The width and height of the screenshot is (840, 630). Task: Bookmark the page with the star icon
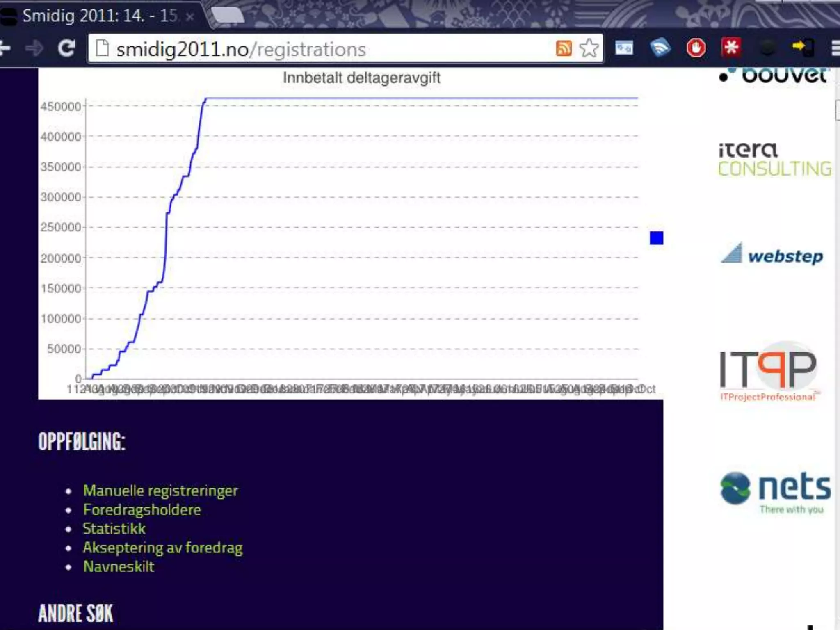[589, 48]
